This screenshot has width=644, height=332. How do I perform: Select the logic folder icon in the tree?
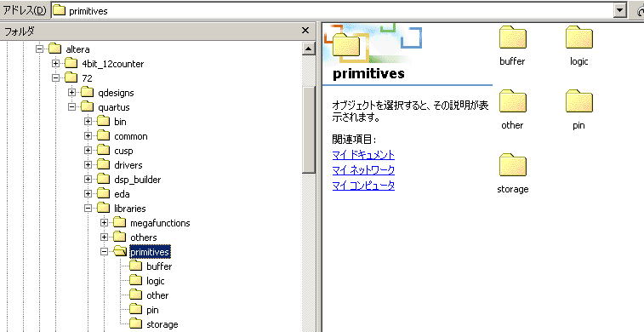click(135, 280)
